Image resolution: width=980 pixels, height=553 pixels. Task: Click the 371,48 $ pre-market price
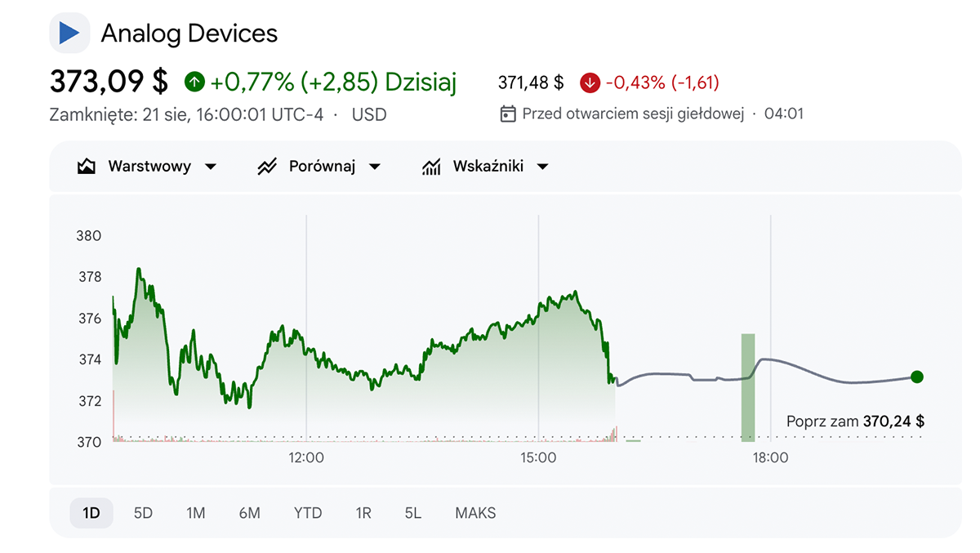pos(531,83)
